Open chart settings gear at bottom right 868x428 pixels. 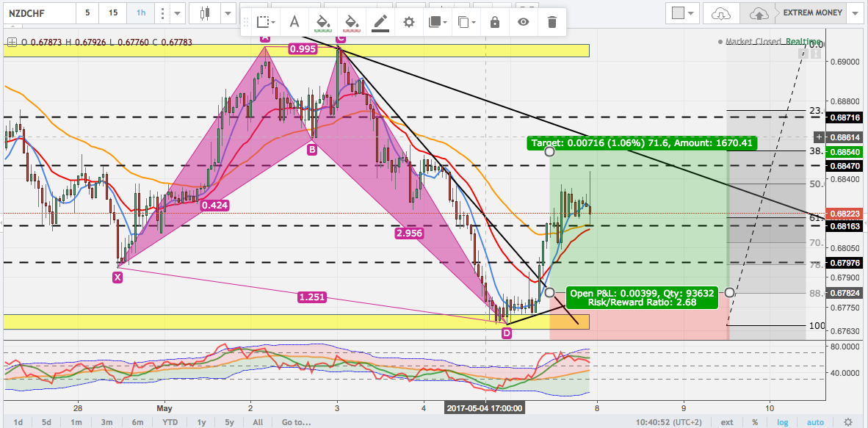click(848, 422)
